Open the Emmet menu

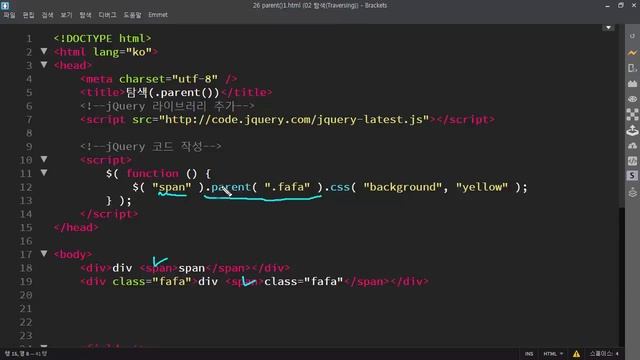coord(158,15)
